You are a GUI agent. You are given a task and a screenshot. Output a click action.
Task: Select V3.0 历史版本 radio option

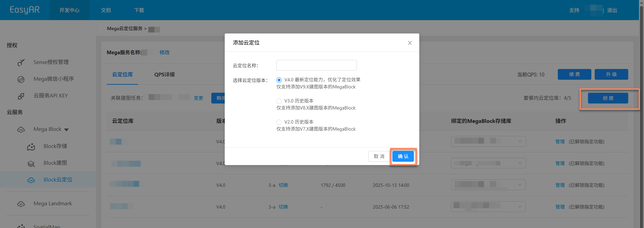coord(279,101)
